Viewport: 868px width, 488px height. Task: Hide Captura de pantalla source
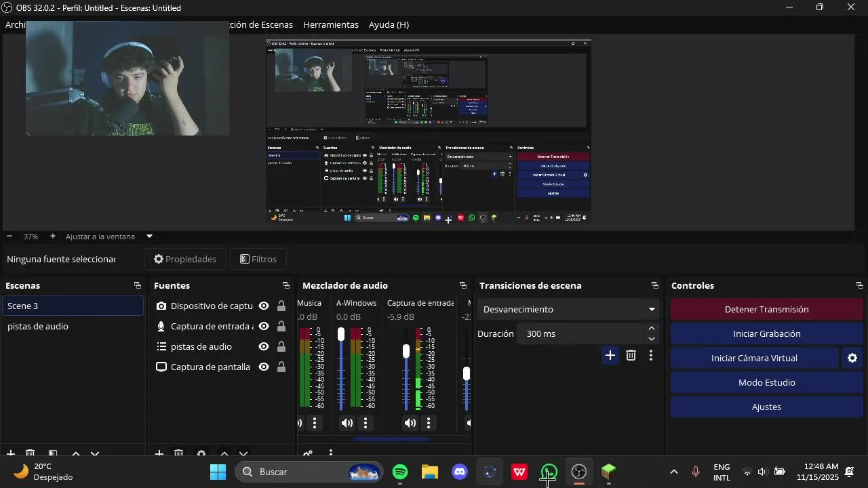(x=264, y=367)
